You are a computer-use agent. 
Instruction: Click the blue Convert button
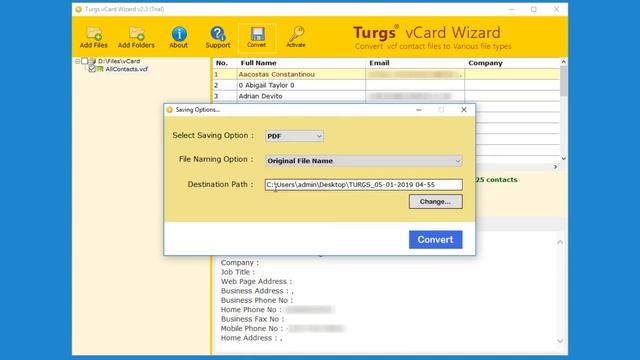click(436, 240)
